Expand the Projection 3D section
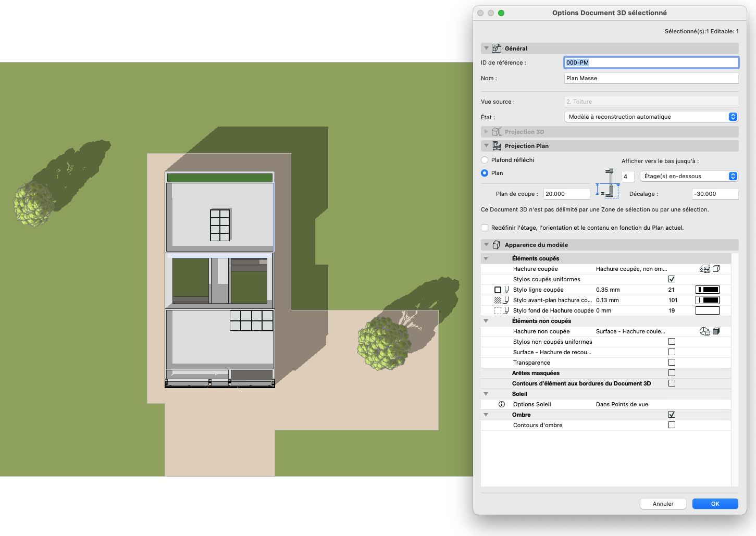 (x=486, y=132)
